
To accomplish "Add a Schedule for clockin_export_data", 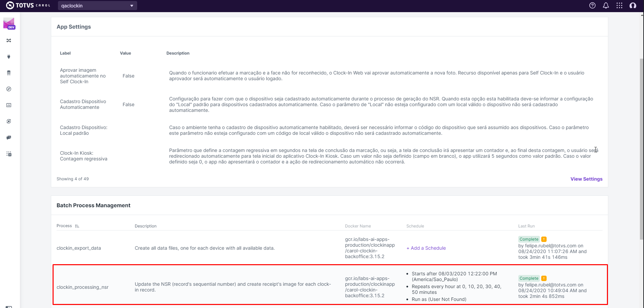I will pyautogui.click(x=426, y=248).
